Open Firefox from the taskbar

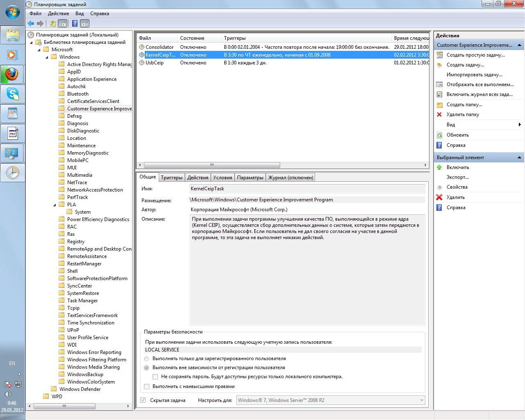click(12, 74)
